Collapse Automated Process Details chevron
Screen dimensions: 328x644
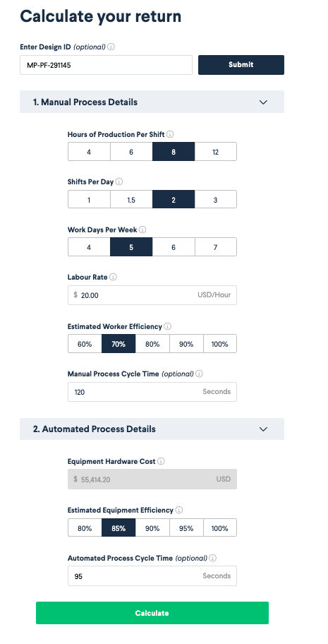(x=264, y=429)
